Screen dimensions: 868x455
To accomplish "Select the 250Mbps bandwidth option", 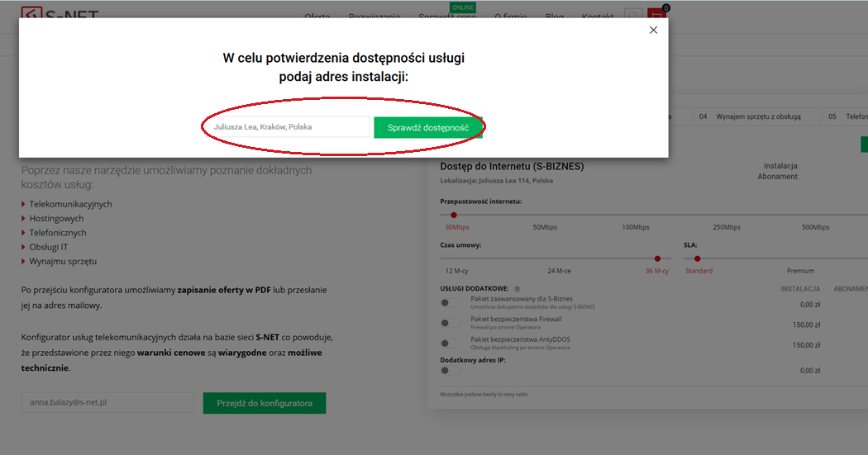I will (727, 227).
